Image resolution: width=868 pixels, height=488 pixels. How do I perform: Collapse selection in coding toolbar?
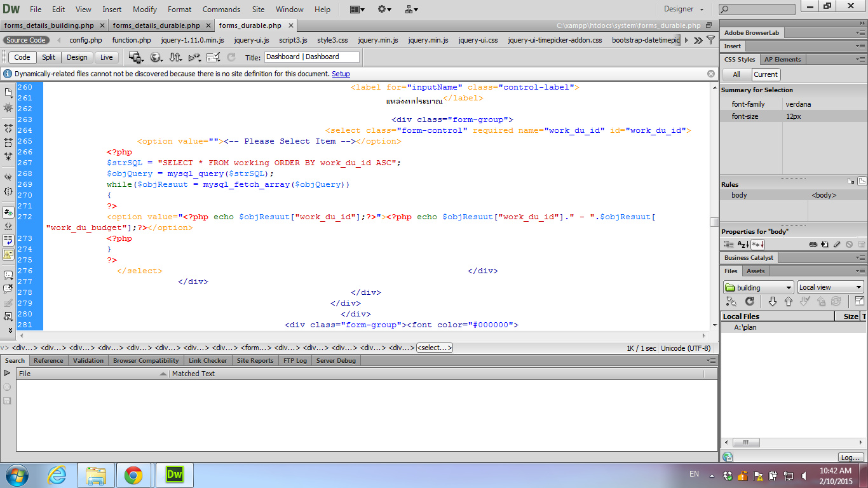pyautogui.click(x=8, y=142)
